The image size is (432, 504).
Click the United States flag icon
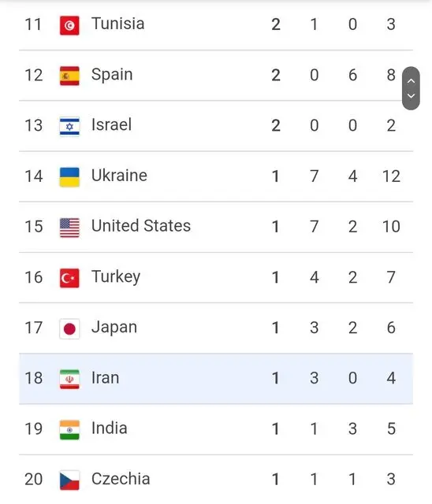[x=69, y=228]
